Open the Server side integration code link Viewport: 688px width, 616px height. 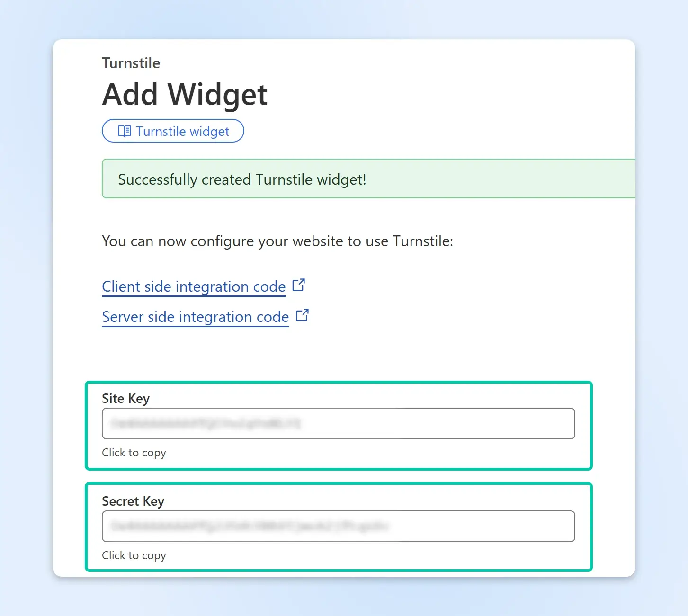coord(195,317)
